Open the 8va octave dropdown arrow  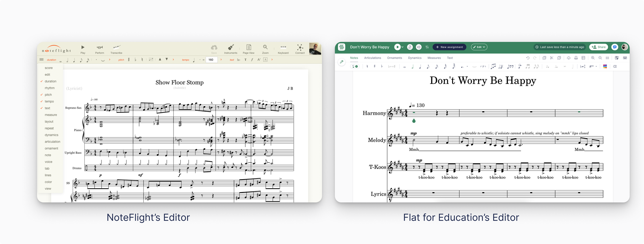tap(596, 67)
